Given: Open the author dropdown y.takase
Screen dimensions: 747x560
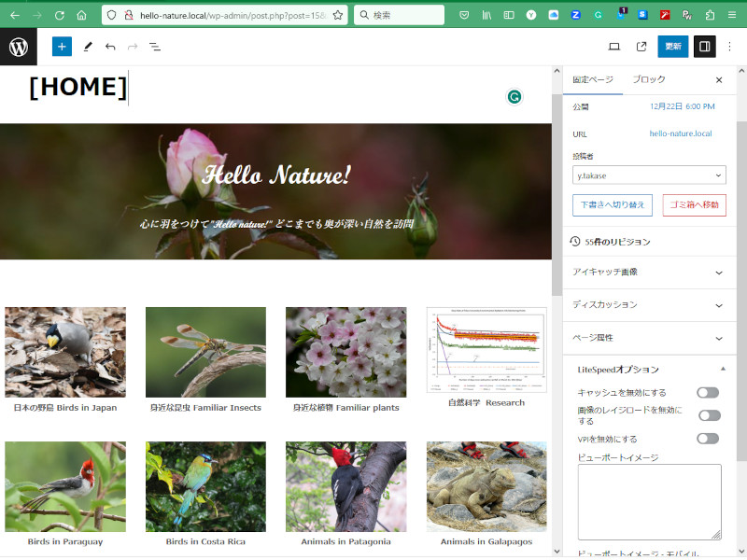Looking at the screenshot, I should coord(649,175).
